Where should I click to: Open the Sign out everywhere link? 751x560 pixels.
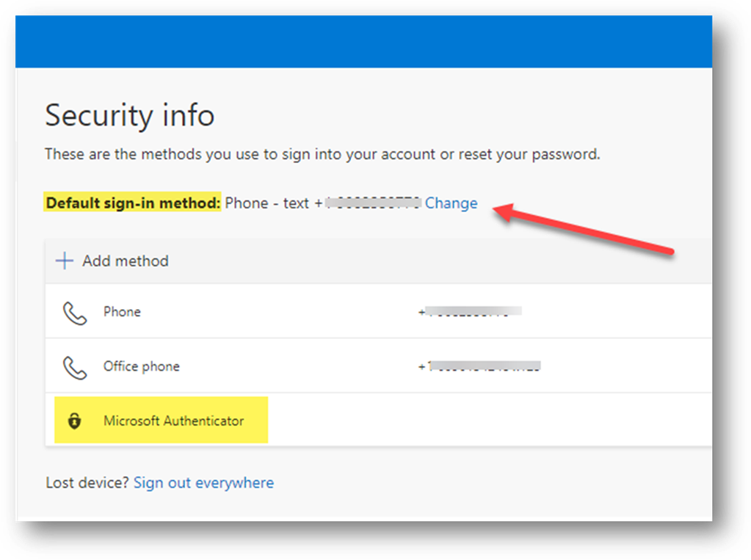click(203, 482)
